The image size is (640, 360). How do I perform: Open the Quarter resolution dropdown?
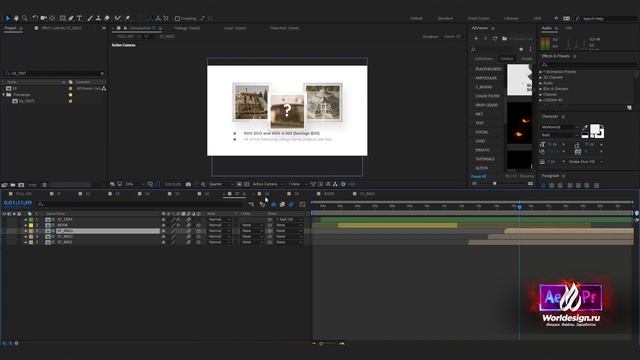point(220,184)
